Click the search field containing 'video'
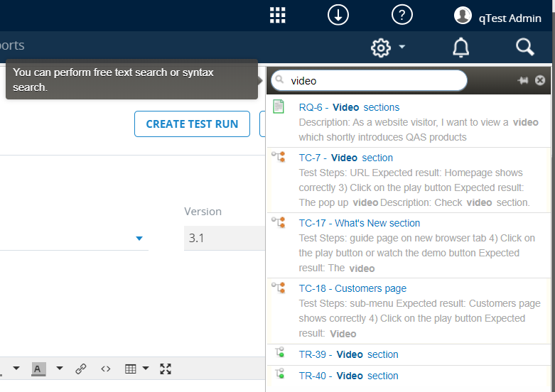555x392 pixels. pyautogui.click(x=373, y=81)
